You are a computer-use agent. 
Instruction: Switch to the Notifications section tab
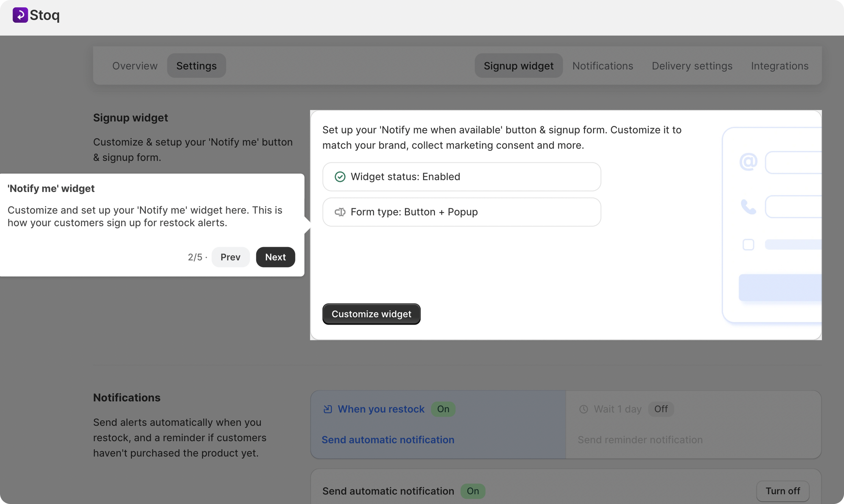[x=602, y=66]
